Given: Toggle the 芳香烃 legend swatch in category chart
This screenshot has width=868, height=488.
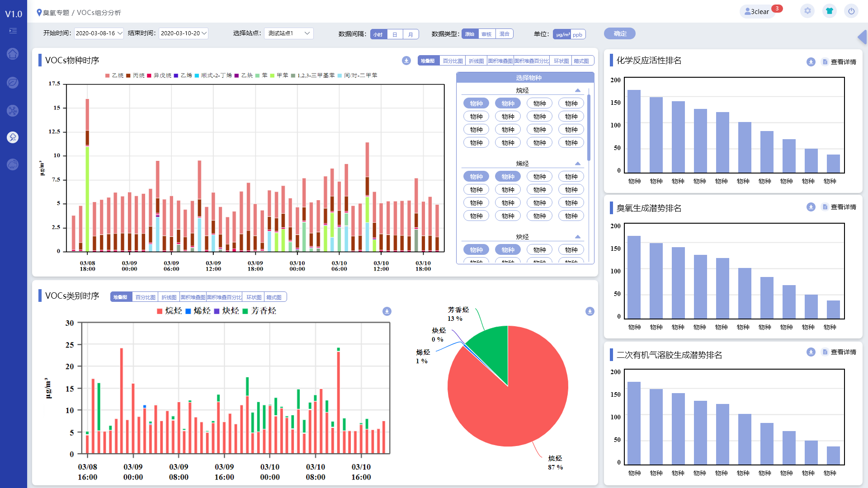Looking at the screenshot, I should (x=245, y=311).
